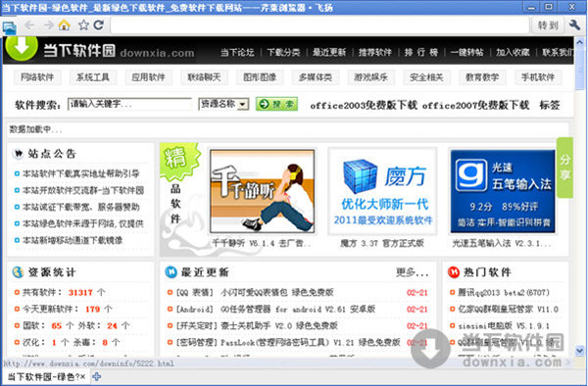588x386 pixels.
Task: Click the 今天更新软件 count 179
Action: (x=93, y=310)
